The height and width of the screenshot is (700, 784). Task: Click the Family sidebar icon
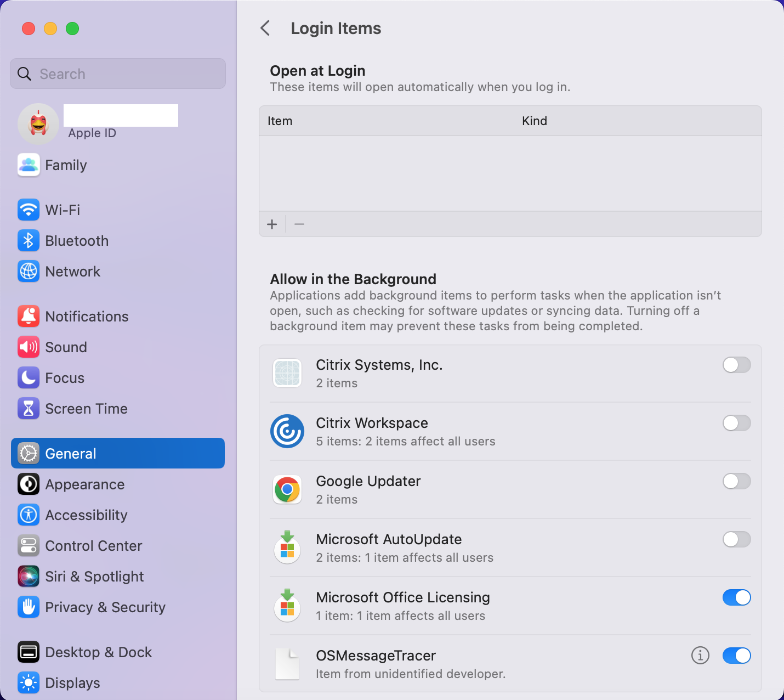[29, 165]
